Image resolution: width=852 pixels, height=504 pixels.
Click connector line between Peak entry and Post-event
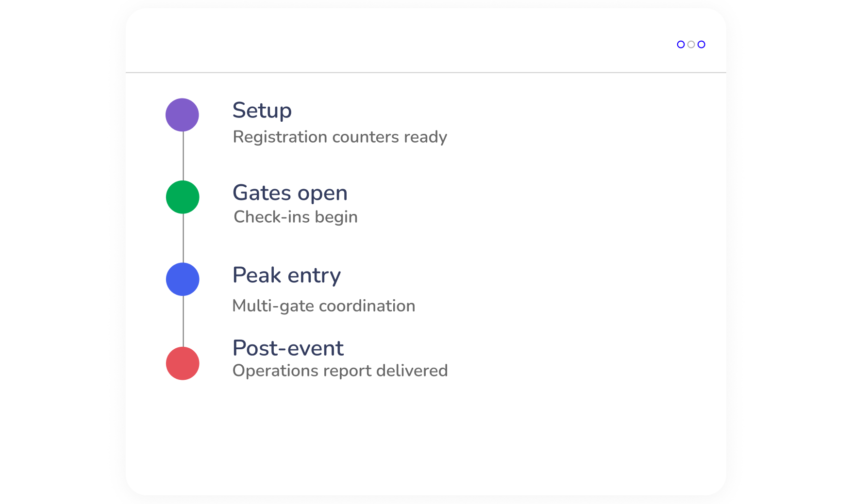point(183,321)
